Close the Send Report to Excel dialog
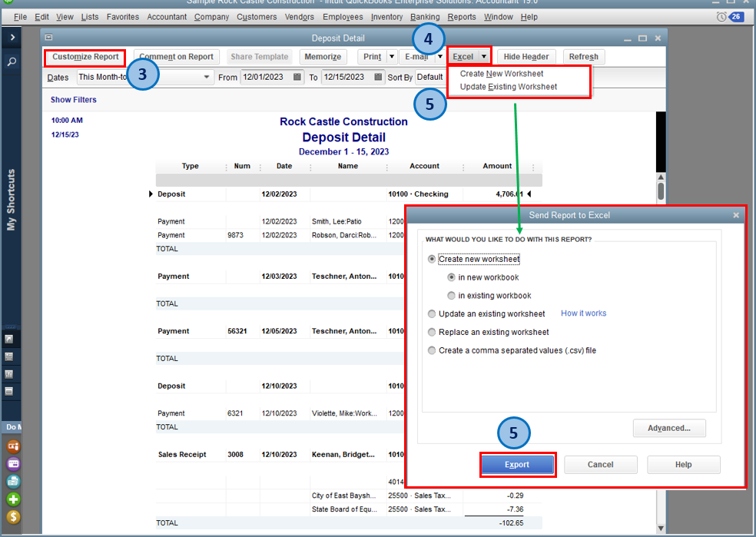This screenshot has height=537, width=756. 736,215
